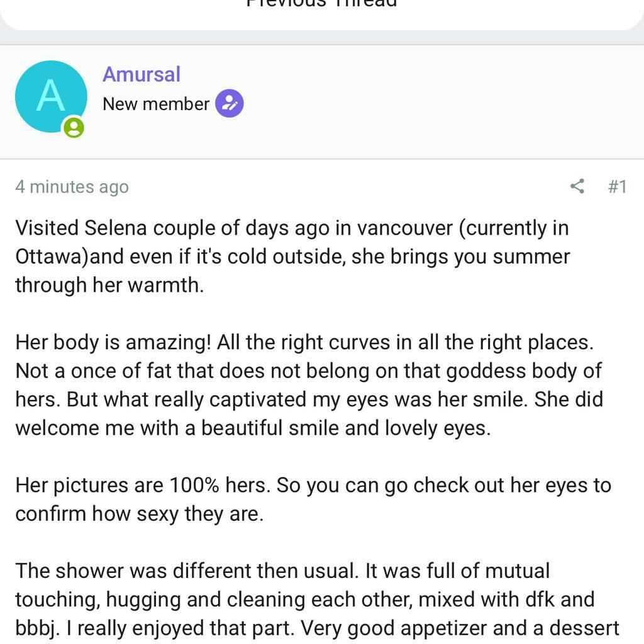Click the "4 minutes ago" timestamp
Image resolution: width=644 pixels, height=644 pixels.
(x=72, y=187)
